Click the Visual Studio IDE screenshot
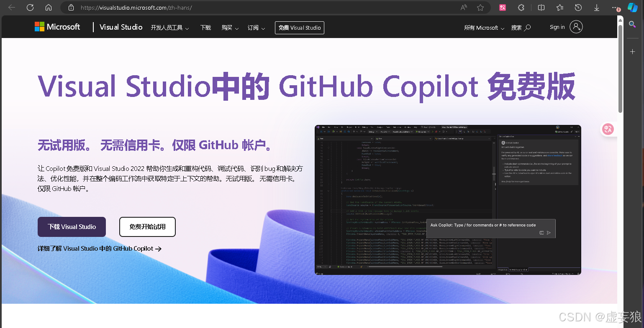 pos(448,200)
